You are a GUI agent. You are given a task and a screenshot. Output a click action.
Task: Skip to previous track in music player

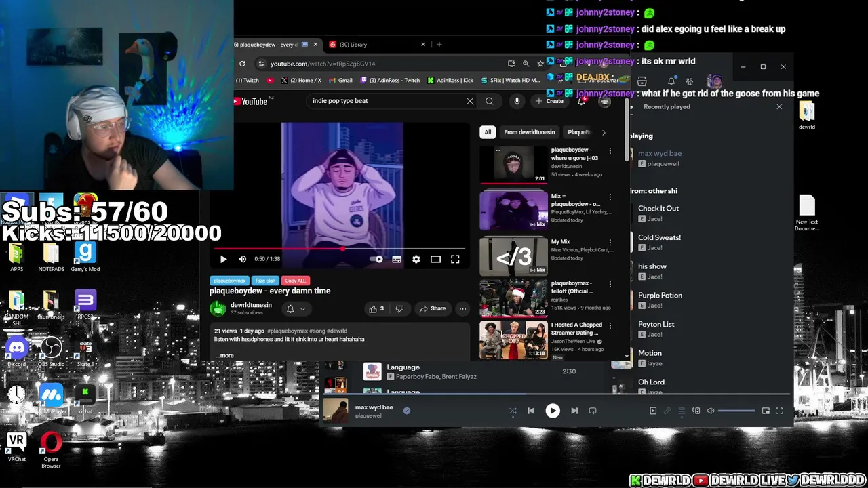[531, 411]
